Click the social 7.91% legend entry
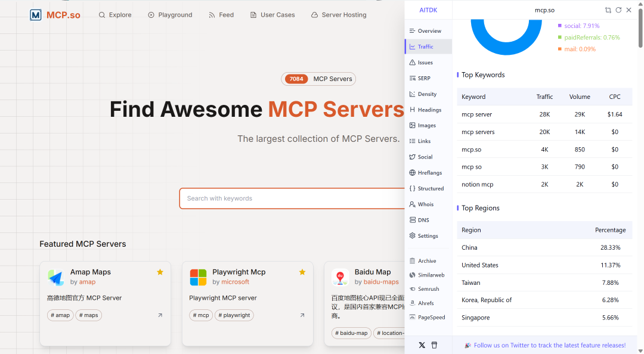 click(578, 26)
